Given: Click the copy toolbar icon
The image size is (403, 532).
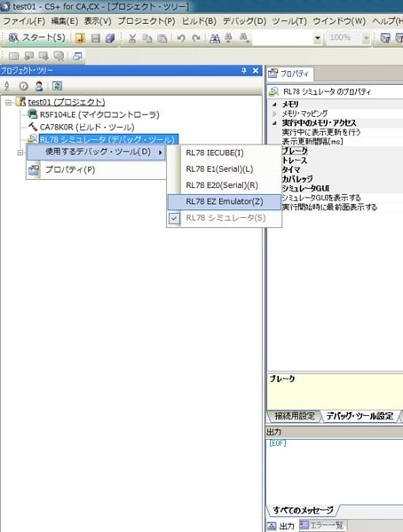Looking at the screenshot, I should point(147,38).
